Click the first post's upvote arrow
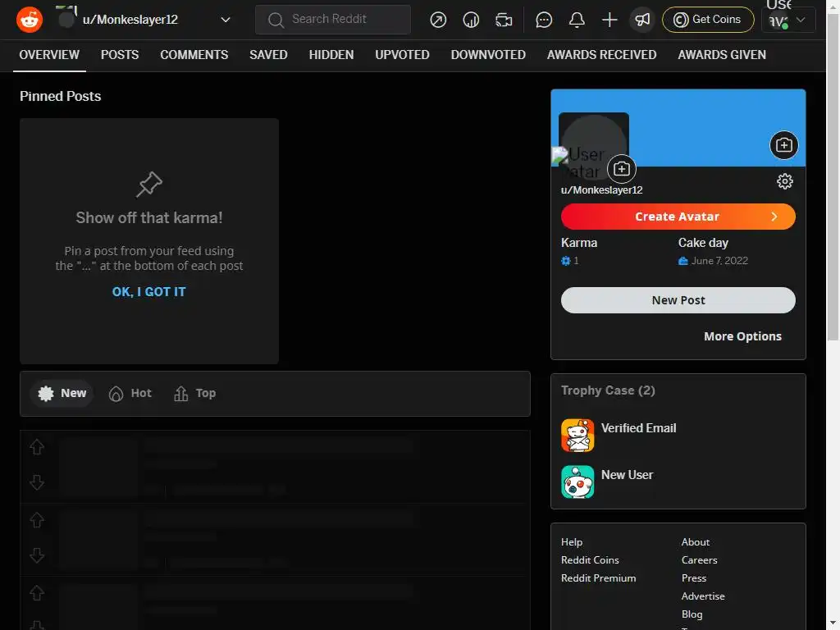Image resolution: width=840 pixels, height=630 pixels. pyautogui.click(x=36, y=447)
